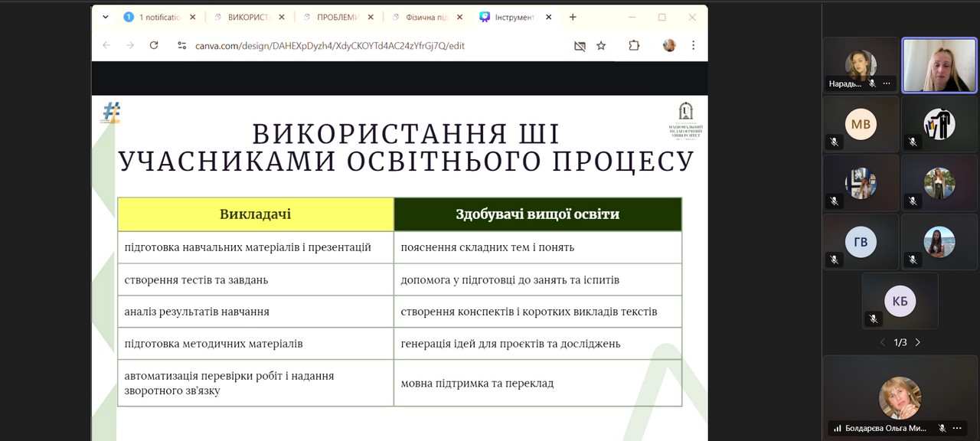Viewport: 980px width, 441px height.
Task: Select the МВ participant tile
Action: pyautogui.click(x=861, y=124)
